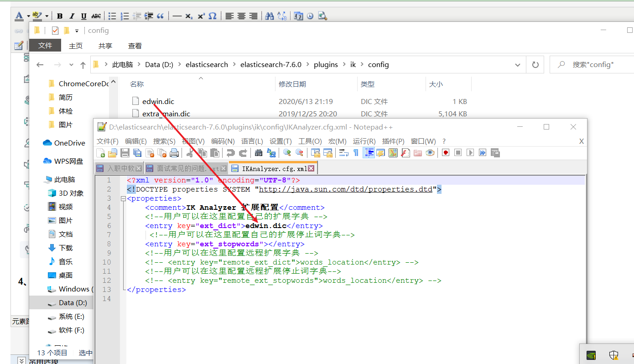Open the font color dropdown arrow
This screenshot has width=634, height=364.
click(28, 16)
